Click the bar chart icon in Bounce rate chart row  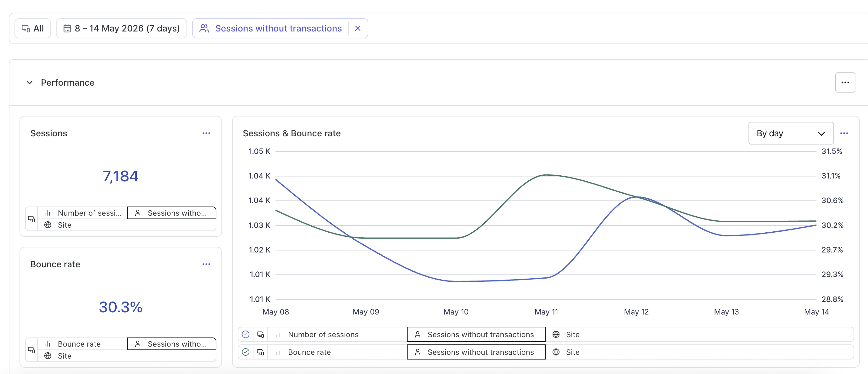tap(278, 352)
